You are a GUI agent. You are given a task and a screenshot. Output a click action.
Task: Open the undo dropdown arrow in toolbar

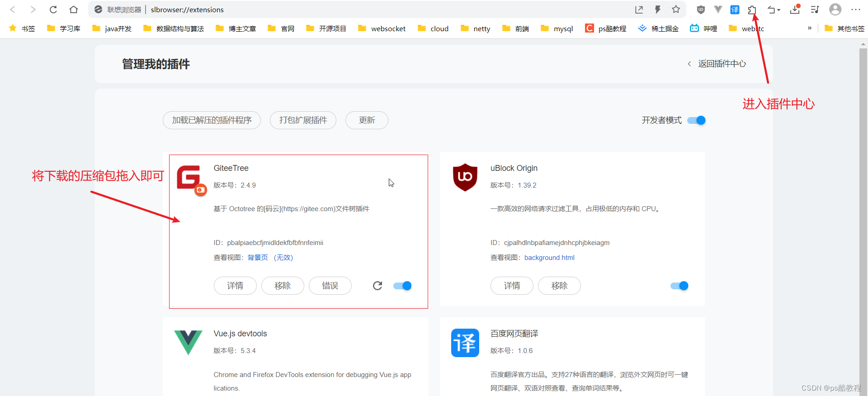[x=779, y=10]
